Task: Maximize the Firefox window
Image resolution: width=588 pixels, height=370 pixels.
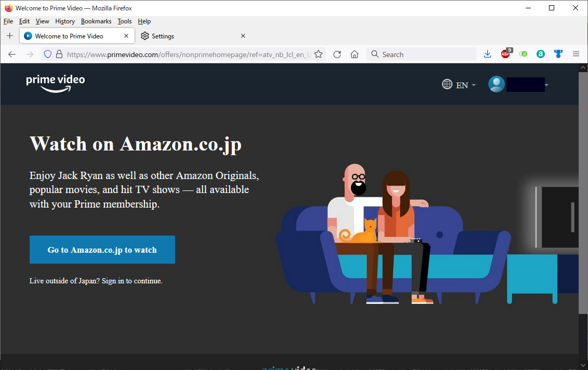Action: tap(552, 8)
